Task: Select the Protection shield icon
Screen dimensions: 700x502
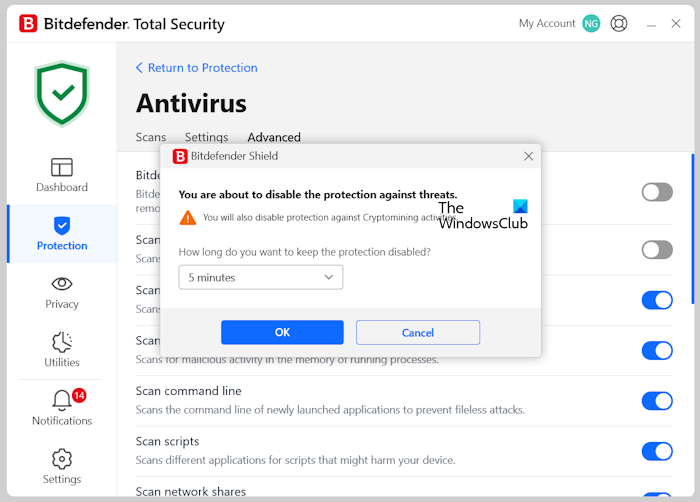Action: 62,226
